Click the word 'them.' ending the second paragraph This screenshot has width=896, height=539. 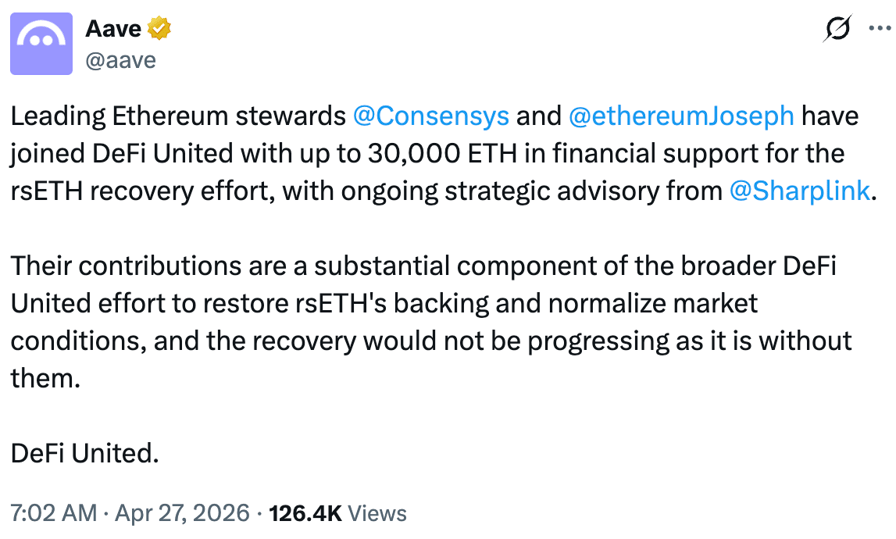(43, 377)
